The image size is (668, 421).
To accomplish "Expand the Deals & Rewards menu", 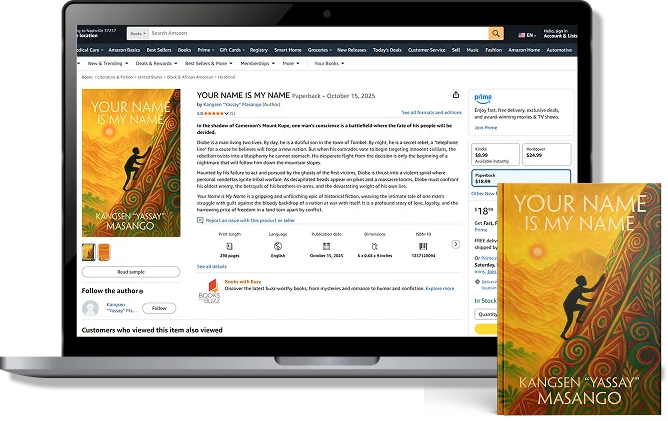I will (x=156, y=63).
